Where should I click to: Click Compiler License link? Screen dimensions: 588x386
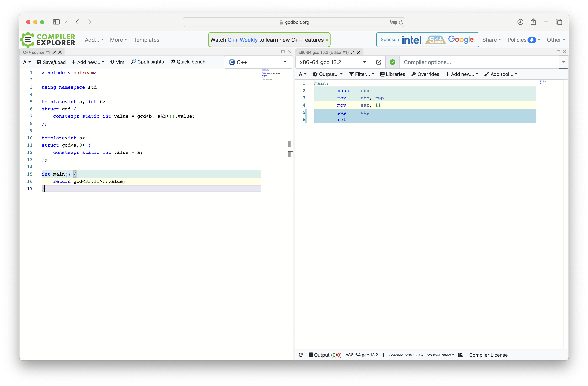coord(488,355)
